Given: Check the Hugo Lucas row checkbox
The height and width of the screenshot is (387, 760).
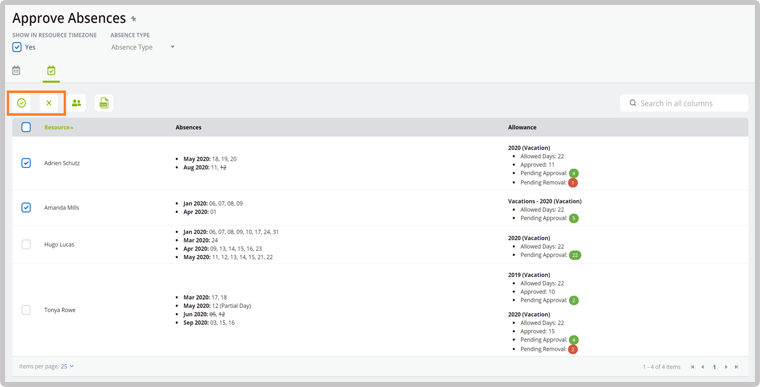Looking at the screenshot, I should [x=26, y=244].
